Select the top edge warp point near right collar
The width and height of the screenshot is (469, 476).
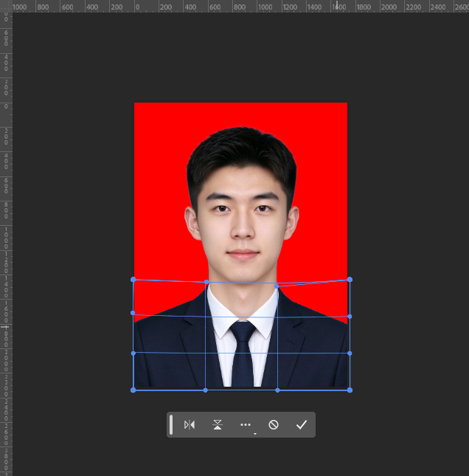277,286
